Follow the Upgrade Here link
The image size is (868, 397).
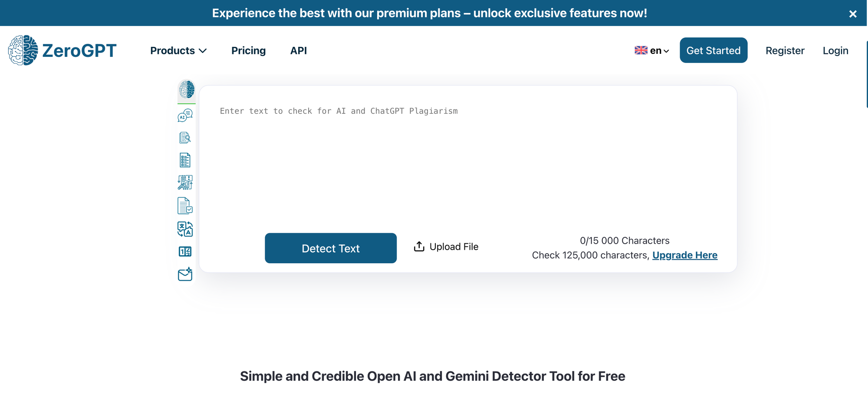[x=685, y=255]
